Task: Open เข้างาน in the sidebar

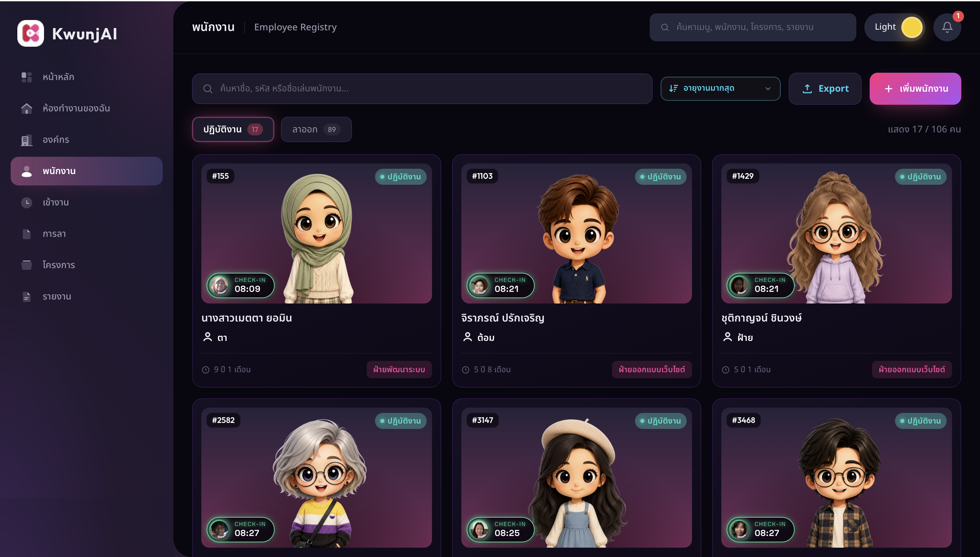Action: (87, 202)
